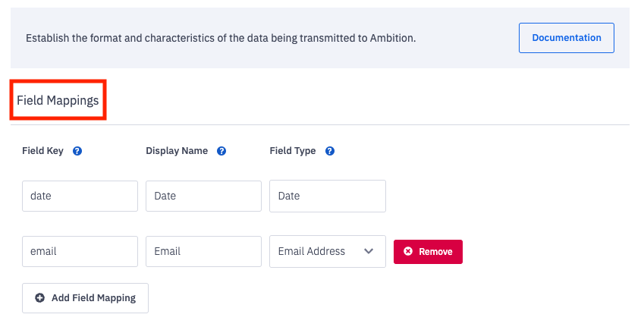
Task: Click the data format description text
Action: (x=221, y=38)
